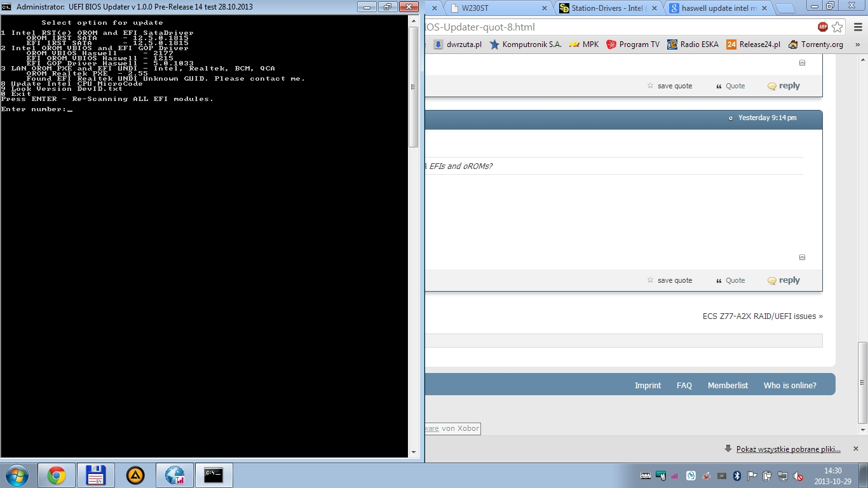Open the network connection tray icon

click(x=783, y=475)
